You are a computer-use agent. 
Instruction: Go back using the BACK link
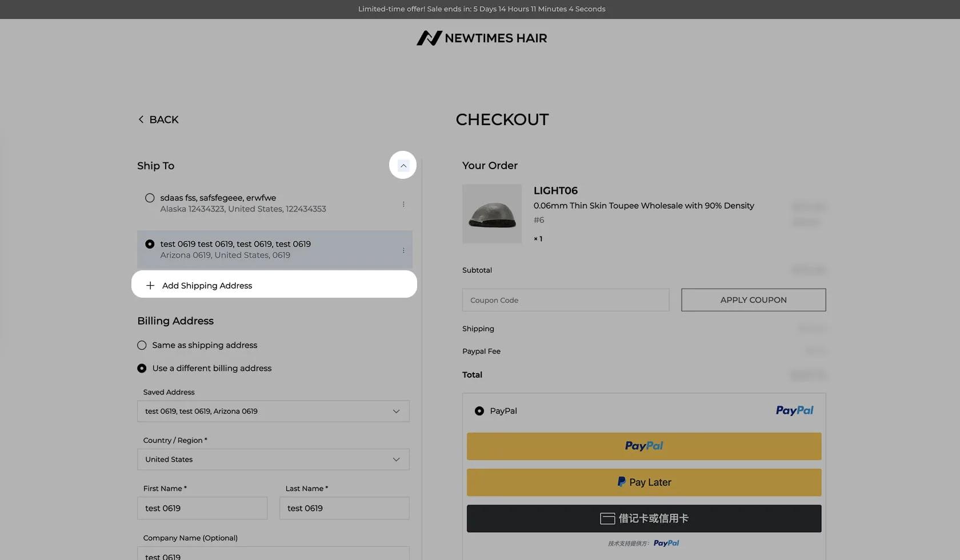[x=158, y=119]
